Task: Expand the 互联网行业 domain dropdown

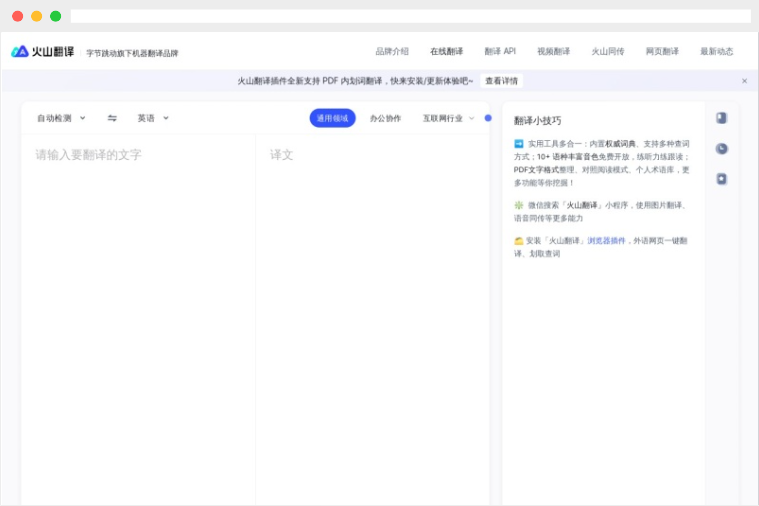Action: pos(448,118)
